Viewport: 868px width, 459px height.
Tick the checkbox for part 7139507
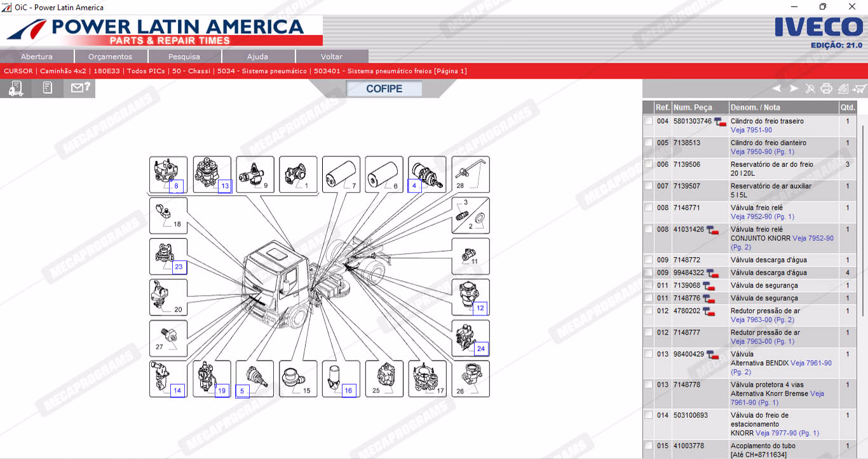(648, 186)
